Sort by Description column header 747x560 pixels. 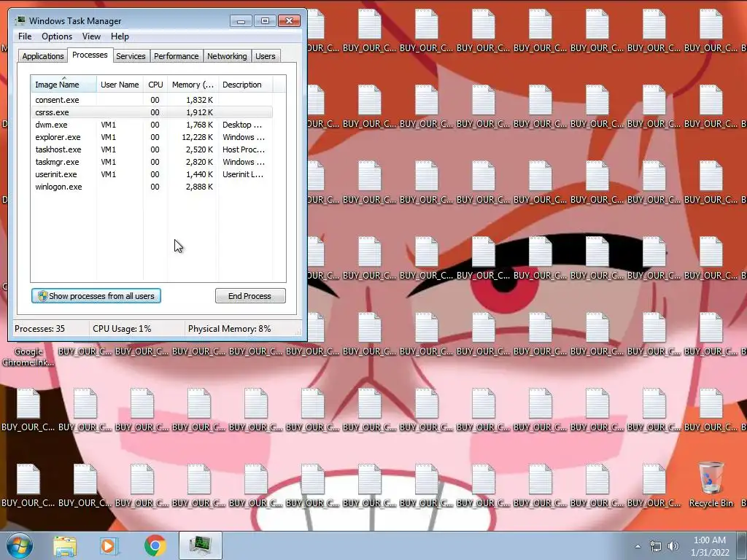pos(245,85)
